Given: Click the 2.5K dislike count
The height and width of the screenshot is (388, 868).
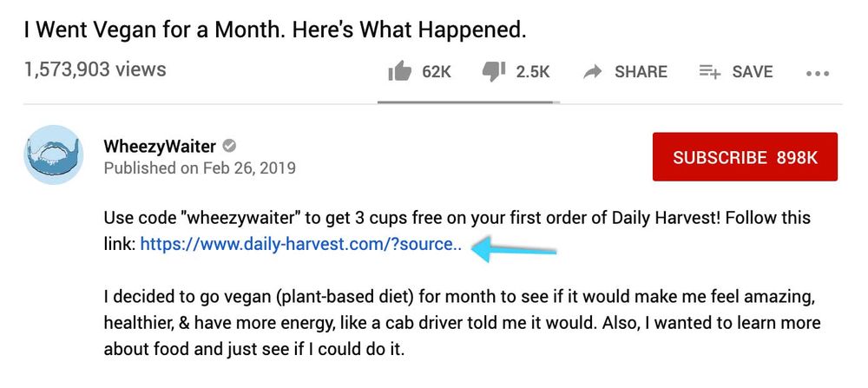Looking at the screenshot, I should click(533, 72).
